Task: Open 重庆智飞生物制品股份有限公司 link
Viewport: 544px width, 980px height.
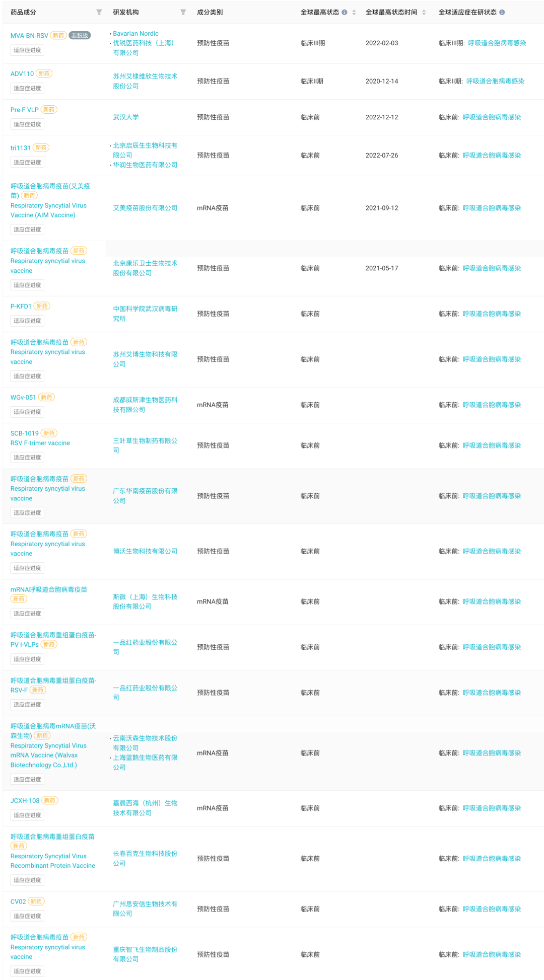Action: point(145,954)
